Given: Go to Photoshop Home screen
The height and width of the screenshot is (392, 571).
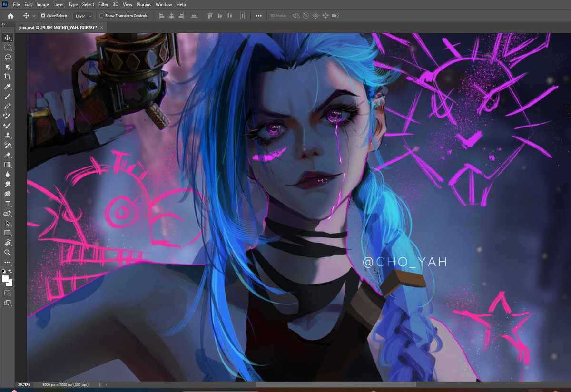Looking at the screenshot, I should coord(10,16).
